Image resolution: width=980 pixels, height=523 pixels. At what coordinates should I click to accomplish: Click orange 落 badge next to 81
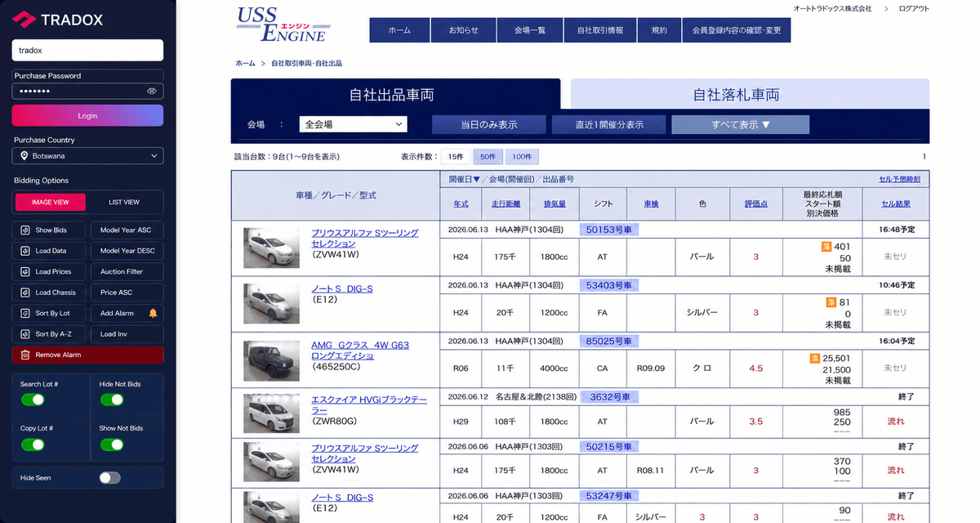point(831,302)
